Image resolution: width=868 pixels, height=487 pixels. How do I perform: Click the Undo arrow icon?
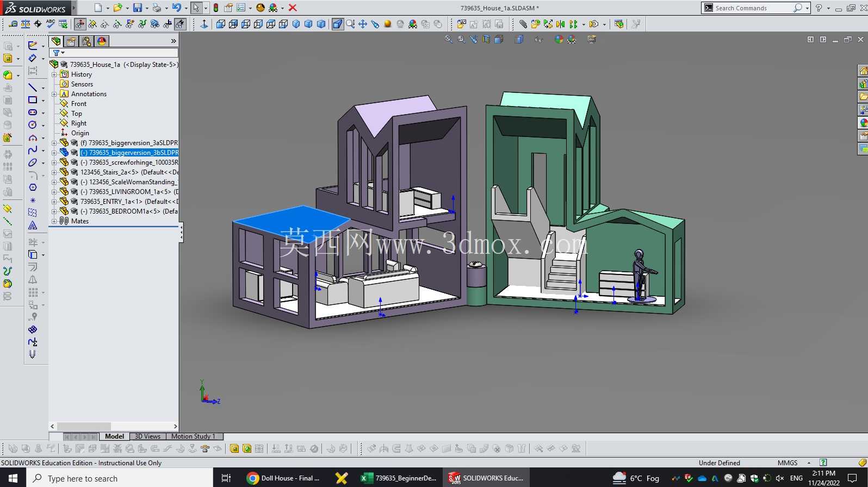[176, 8]
